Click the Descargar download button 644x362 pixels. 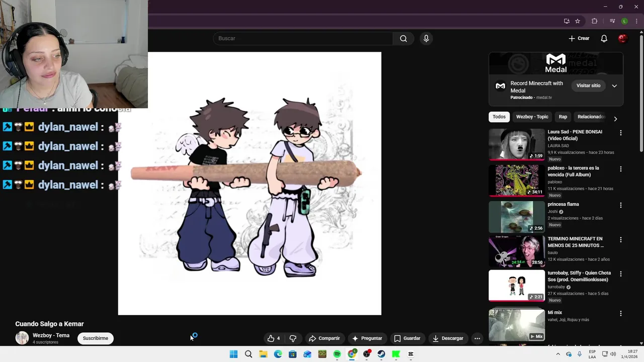coord(448,338)
